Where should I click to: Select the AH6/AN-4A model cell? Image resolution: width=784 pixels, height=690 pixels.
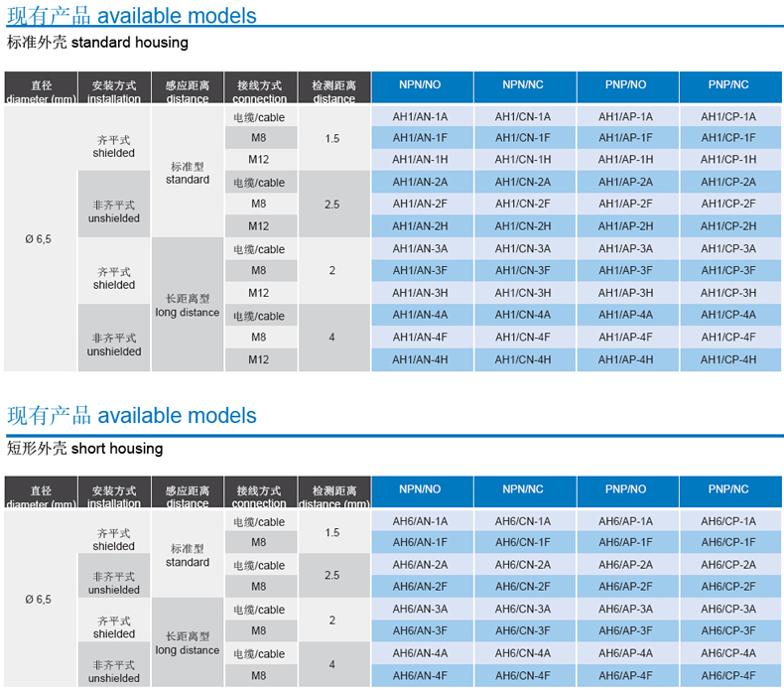[420, 653]
